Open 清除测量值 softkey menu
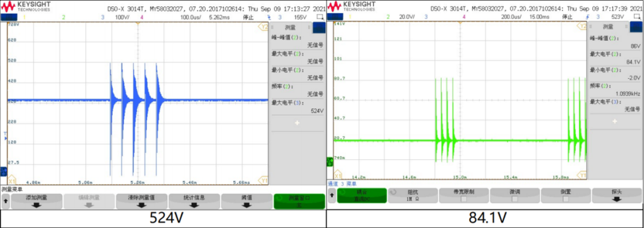The height and width of the screenshot is (228, 644). (142, 201)
